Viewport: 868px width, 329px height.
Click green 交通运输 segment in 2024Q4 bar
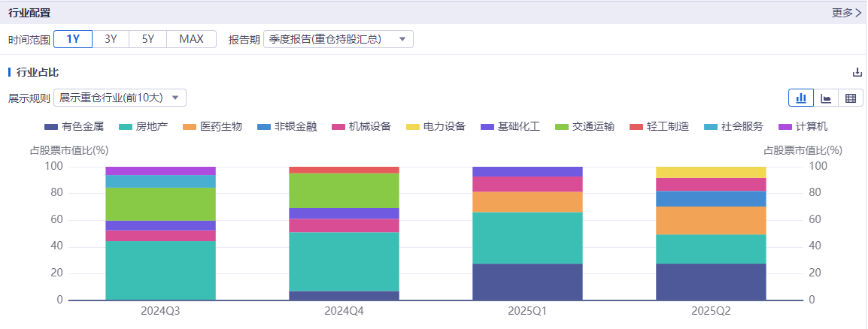(344, 190)
